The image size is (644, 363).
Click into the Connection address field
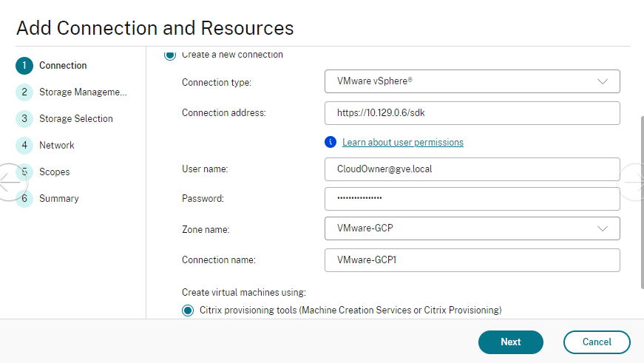click(x=472, y=113)
